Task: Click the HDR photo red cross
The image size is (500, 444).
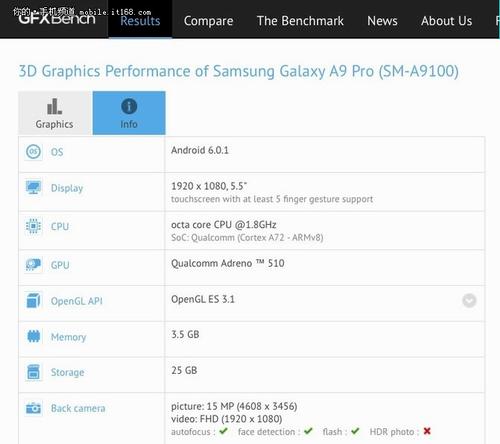Action: tap(427, 431)
